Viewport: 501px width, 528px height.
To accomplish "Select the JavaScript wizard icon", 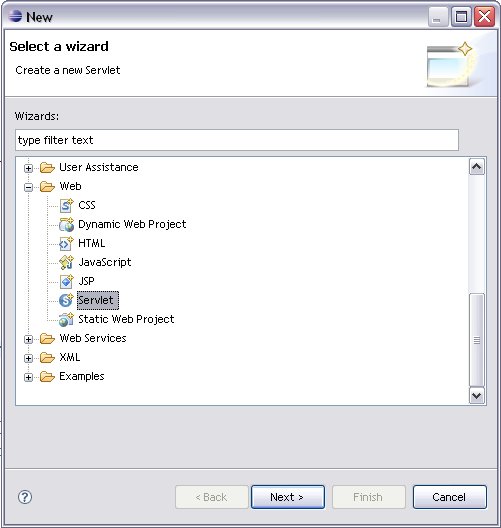I will pos(66,262).
